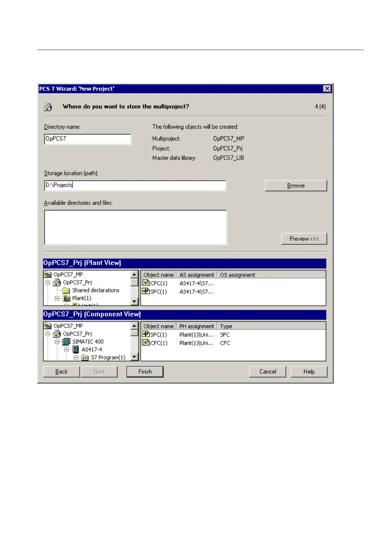Click the 'SFC' type cell
Image resolution: width=392 pixels, height=554 pixels.
coord(225,335)
